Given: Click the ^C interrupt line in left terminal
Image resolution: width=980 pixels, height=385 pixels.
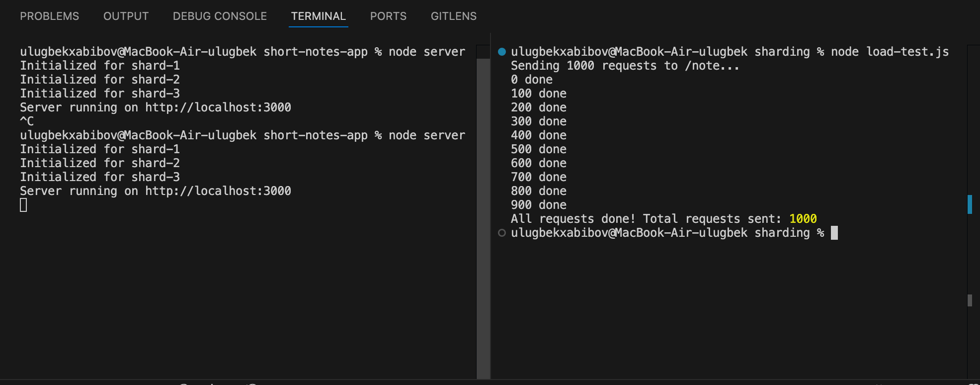Looking at the screenshot, I should (27, 121).
